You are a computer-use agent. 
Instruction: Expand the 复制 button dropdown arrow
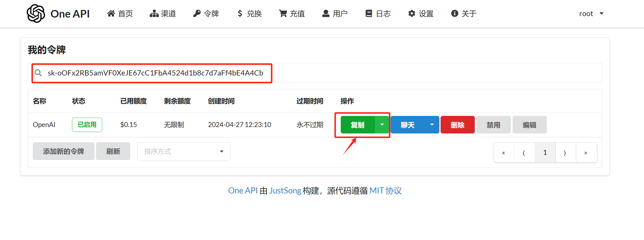382,125
